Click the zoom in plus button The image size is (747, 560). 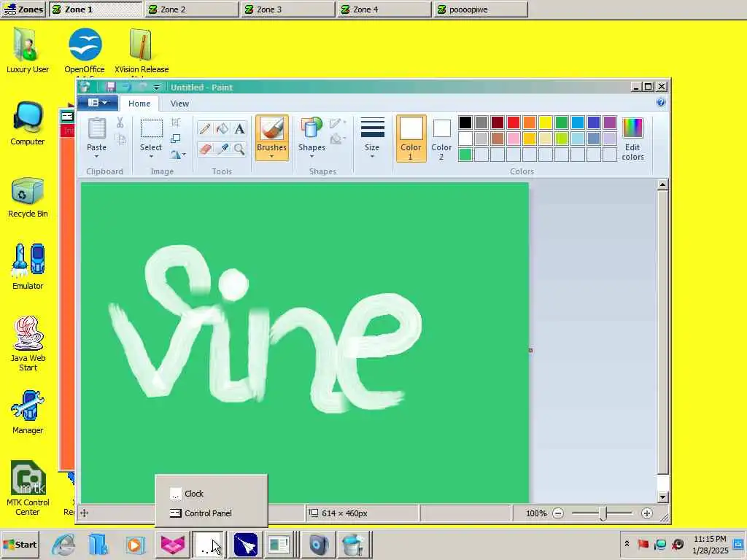646,513
